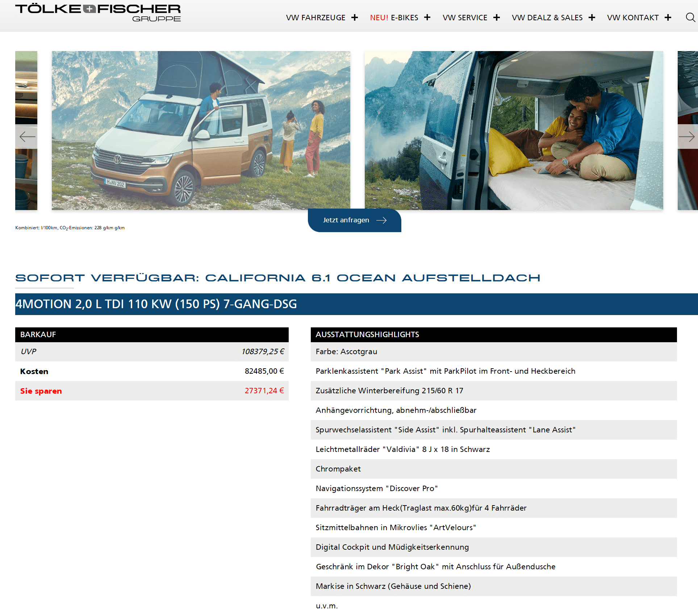Open VW DEALZ & SALES menu
Viewport: 698px width, 616px height.
click(x=547, y=17)
